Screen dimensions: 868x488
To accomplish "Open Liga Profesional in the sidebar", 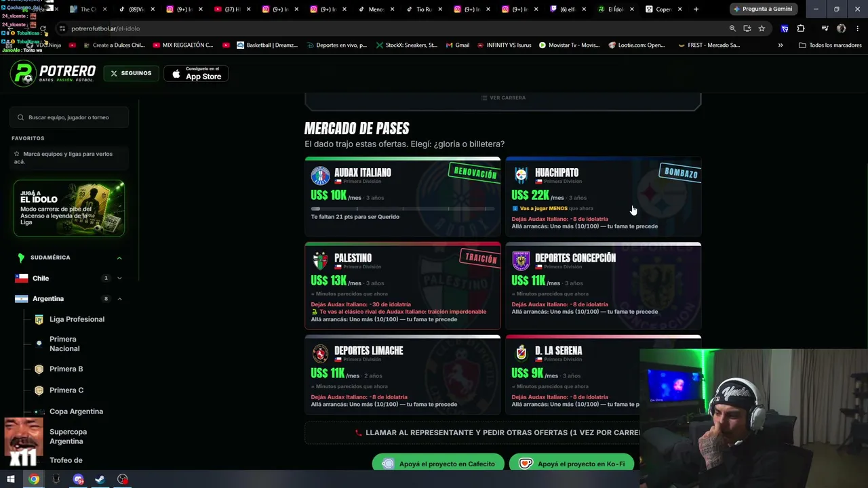I will click(x=77, y=319).
